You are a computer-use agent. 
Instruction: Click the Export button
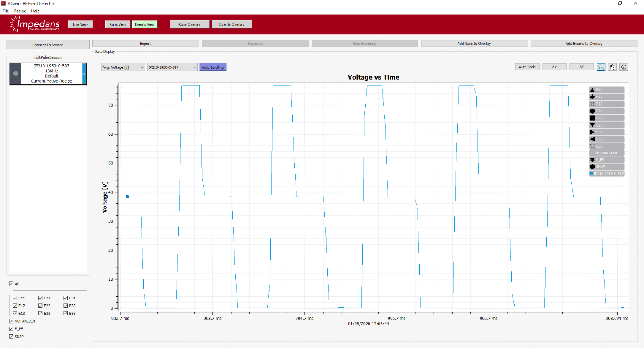click(145, 44)
